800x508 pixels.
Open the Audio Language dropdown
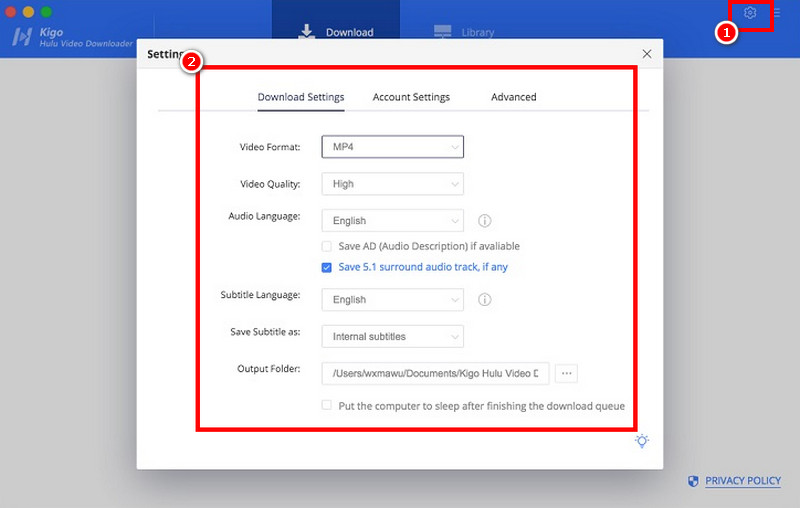(392, 221)
